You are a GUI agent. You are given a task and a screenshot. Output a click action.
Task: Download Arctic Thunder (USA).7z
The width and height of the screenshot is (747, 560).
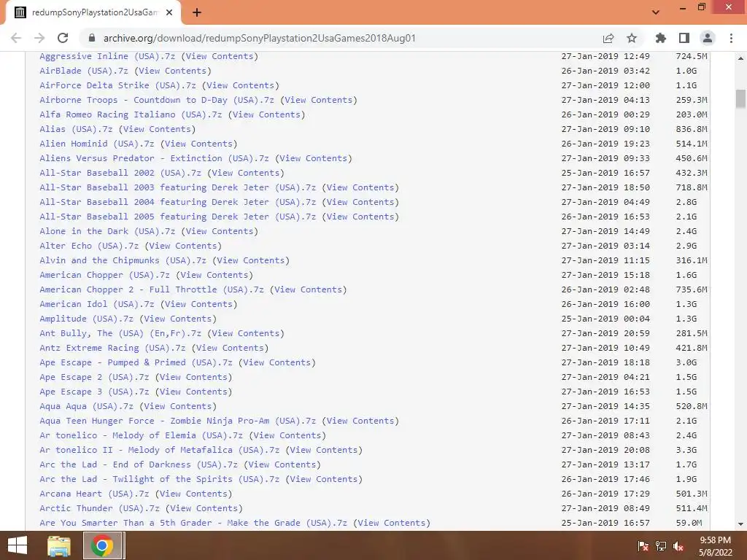coord(99,508)
